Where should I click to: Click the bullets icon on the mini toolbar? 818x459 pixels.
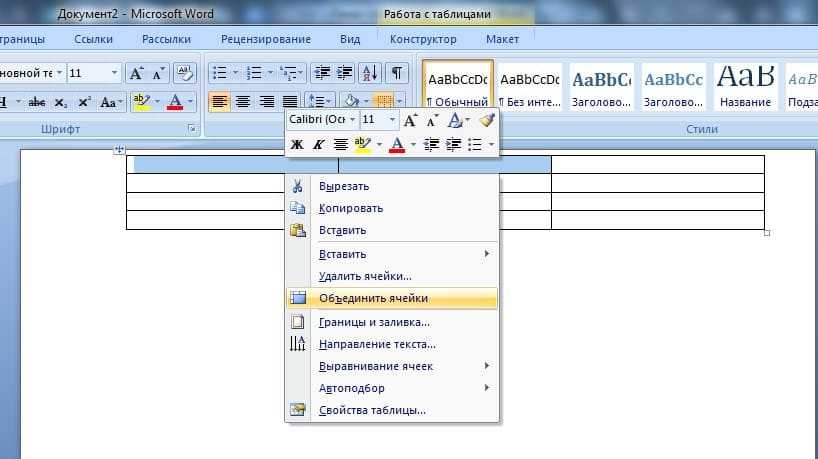(475, 144)
